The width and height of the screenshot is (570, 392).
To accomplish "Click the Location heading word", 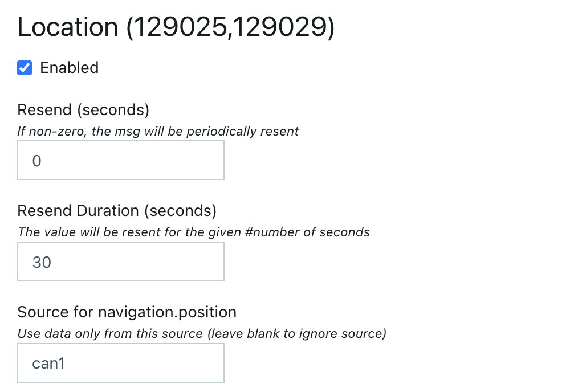I will tap(67, 27).
